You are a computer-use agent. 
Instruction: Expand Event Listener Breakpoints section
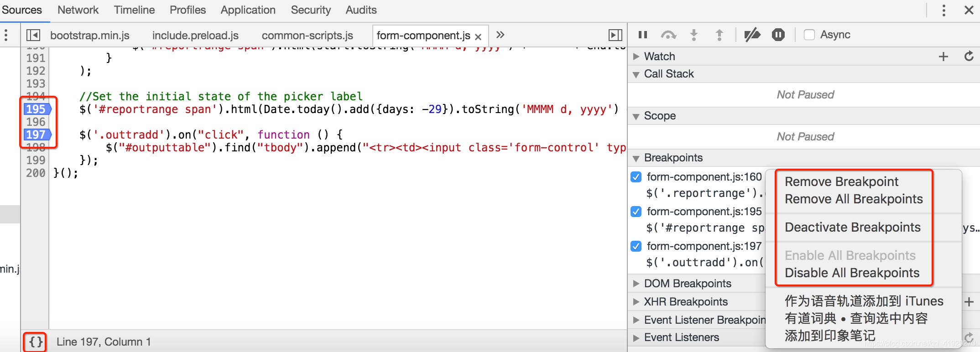pos(636,320)
